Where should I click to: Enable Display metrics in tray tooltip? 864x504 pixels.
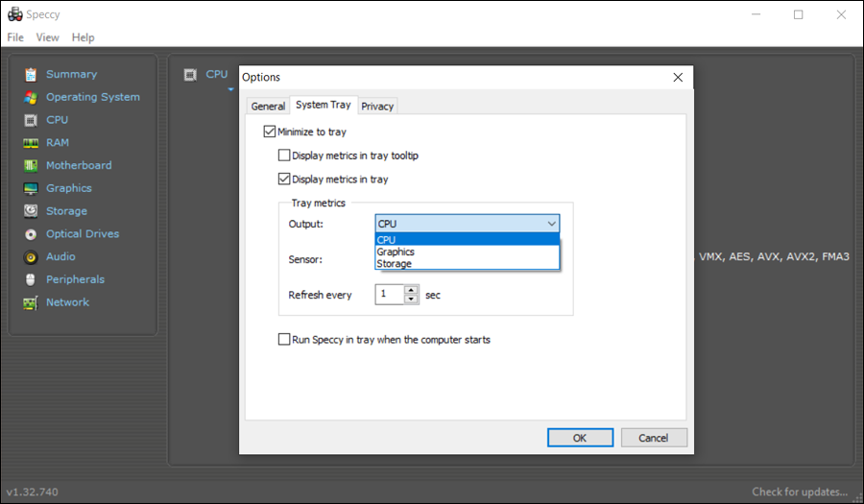(x=284, y=156)
